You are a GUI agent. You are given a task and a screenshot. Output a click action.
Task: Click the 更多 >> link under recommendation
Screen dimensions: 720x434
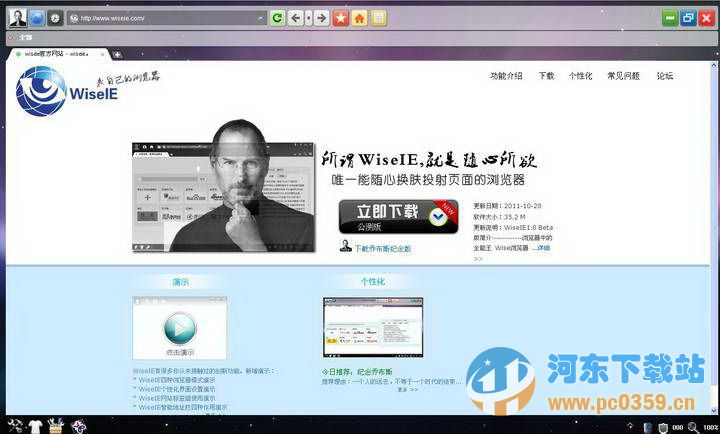point(408,389)
